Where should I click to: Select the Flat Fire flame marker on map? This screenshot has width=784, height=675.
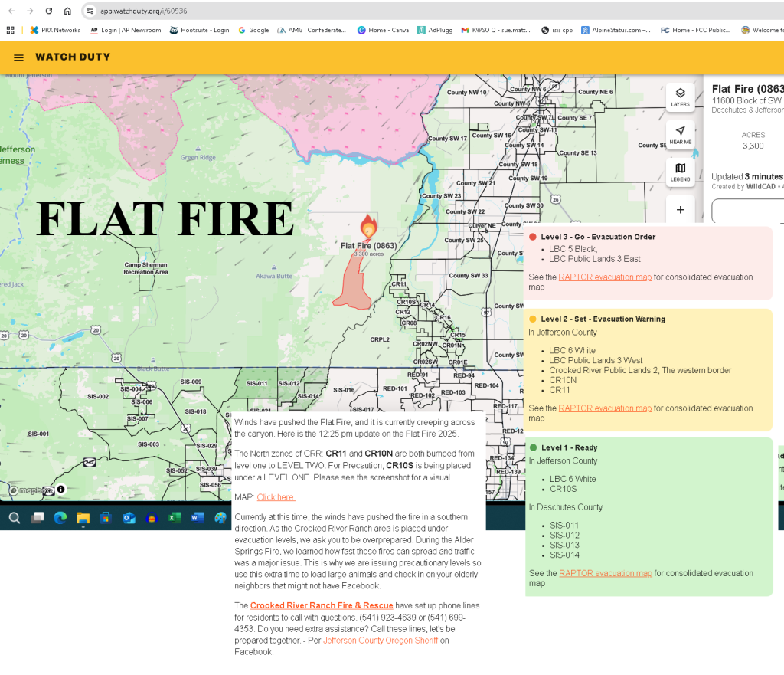[368, 228]
